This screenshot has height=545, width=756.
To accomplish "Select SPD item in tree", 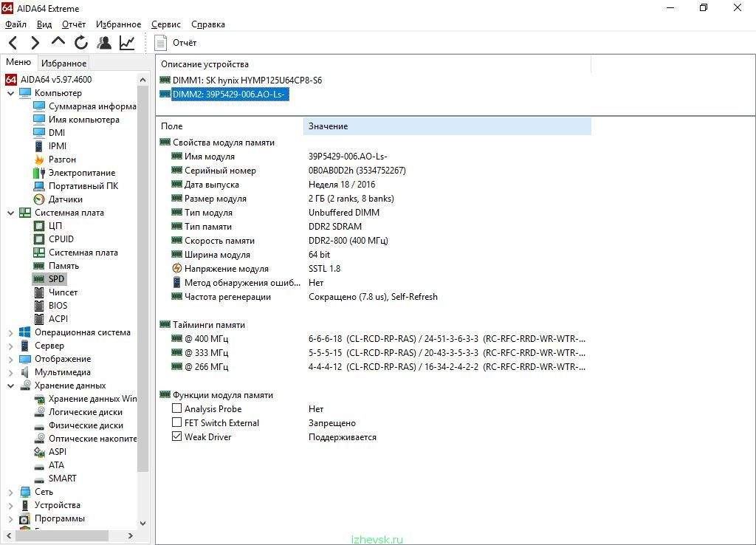I will click(x=56, y=278).
